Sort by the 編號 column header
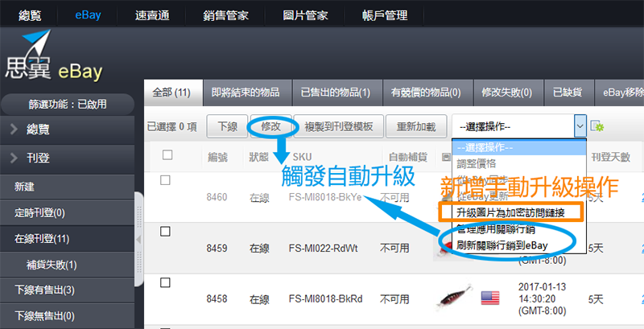The width and height of the screenshot is (644, 329). (217, 157)
